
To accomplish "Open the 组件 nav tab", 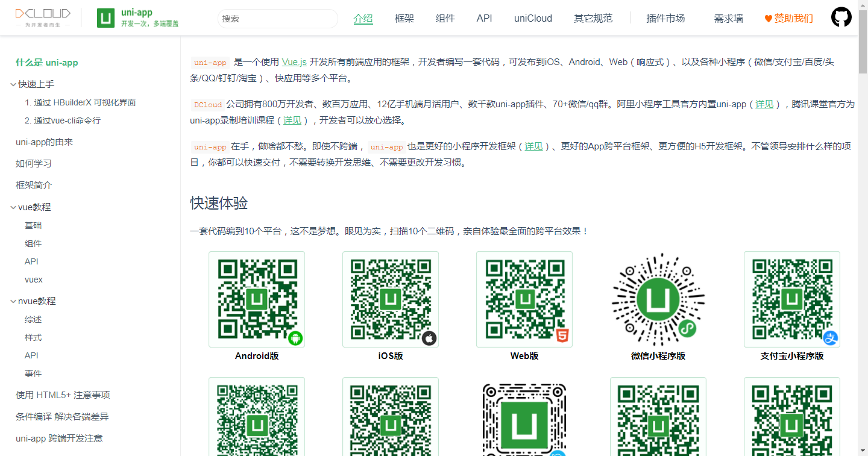I will 445,19.
